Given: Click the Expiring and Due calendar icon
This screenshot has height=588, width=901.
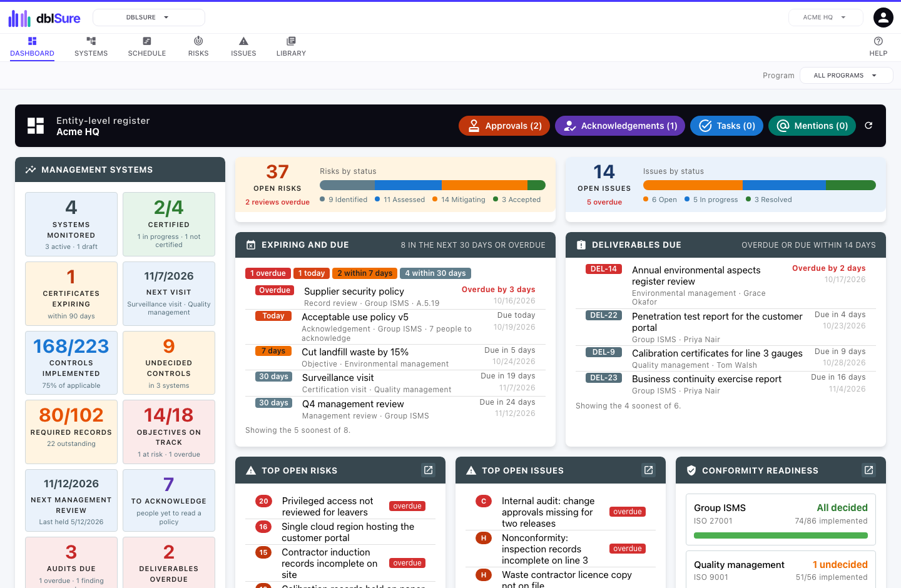Looking at the screenshot, I should click(x=251, y=245).
